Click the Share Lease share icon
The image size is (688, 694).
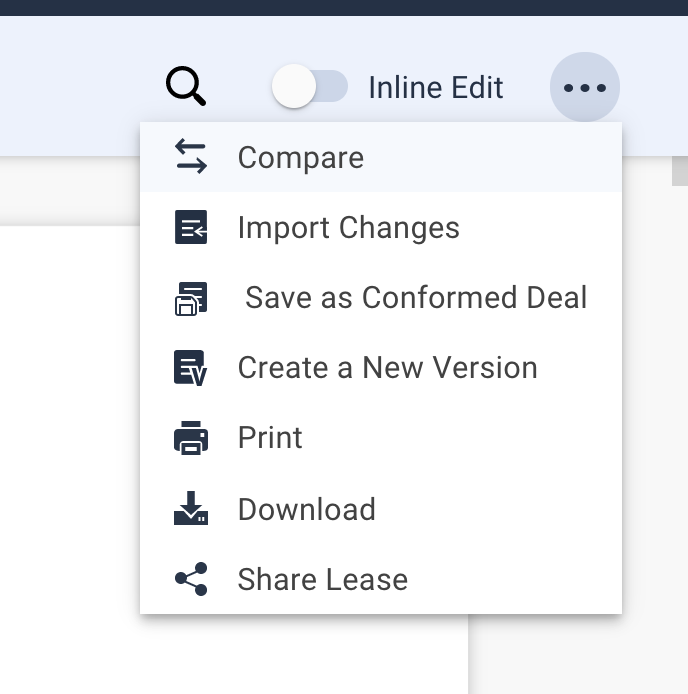tap(191, 579)
